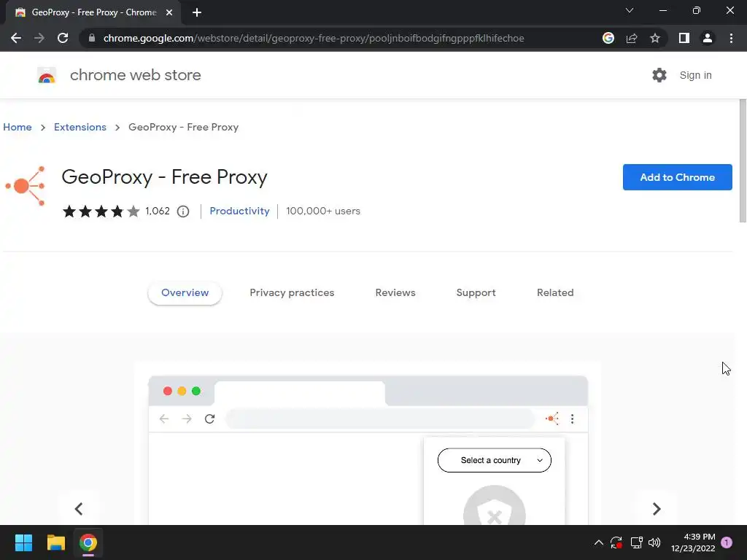Select the Overview tab
This screenshot has width=747, height=560.
(x=185, y=293)
